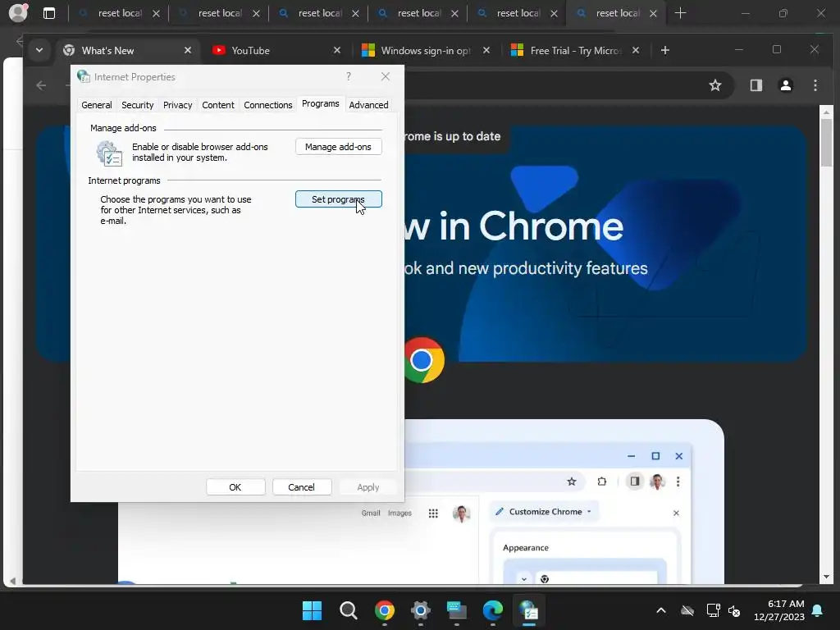
Task: Switch to the YouTube tab in Chrome
Action: tap(276, 50)
